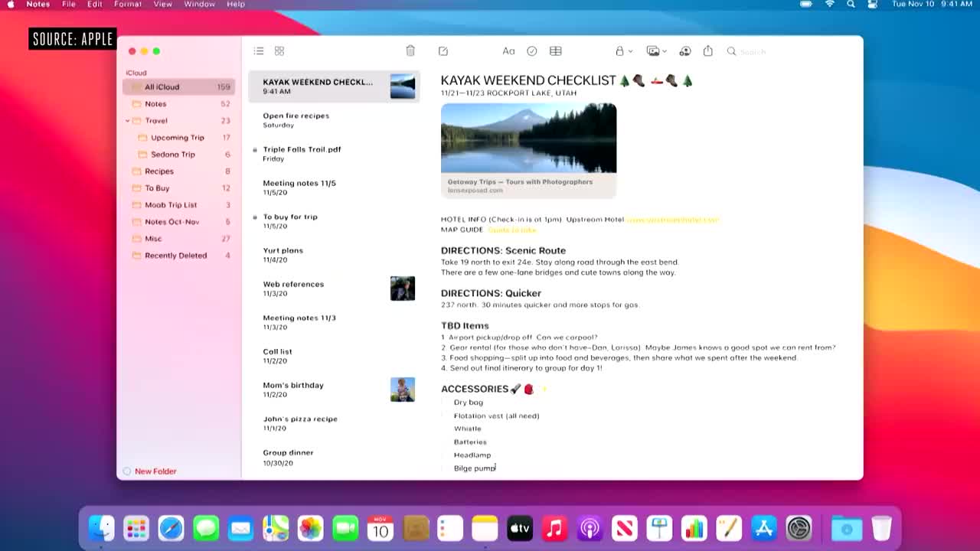Add people to this note

[x=685, y=51]
